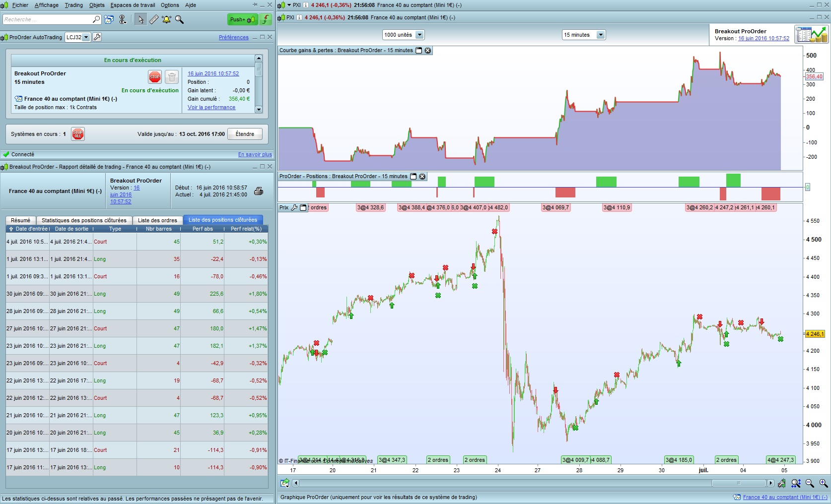Click the magnifying glass zoom tool in the toolbar
This screenshot has height=504, width=831.
click(179, 19)
